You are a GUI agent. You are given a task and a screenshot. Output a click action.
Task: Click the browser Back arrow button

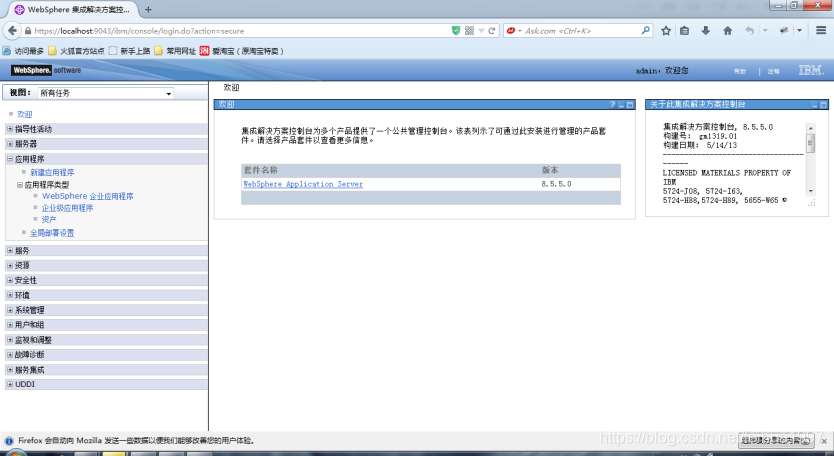click(x=12, y=31)
